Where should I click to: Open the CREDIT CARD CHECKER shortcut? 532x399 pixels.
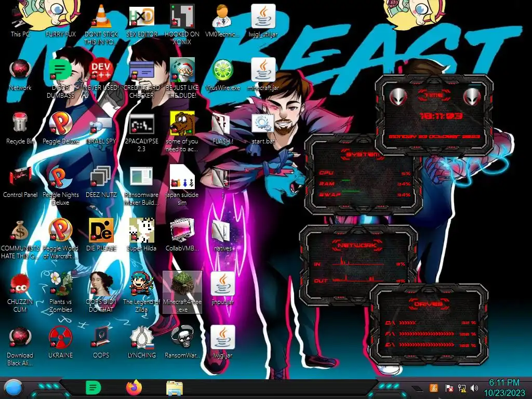pyautogui.click(x=141, y=78)
